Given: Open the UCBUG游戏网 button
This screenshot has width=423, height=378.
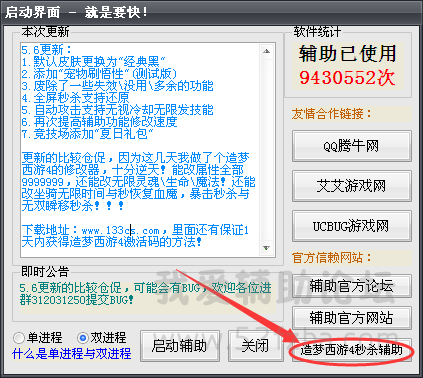Looking at the screenshot, I should pos(352,226).
